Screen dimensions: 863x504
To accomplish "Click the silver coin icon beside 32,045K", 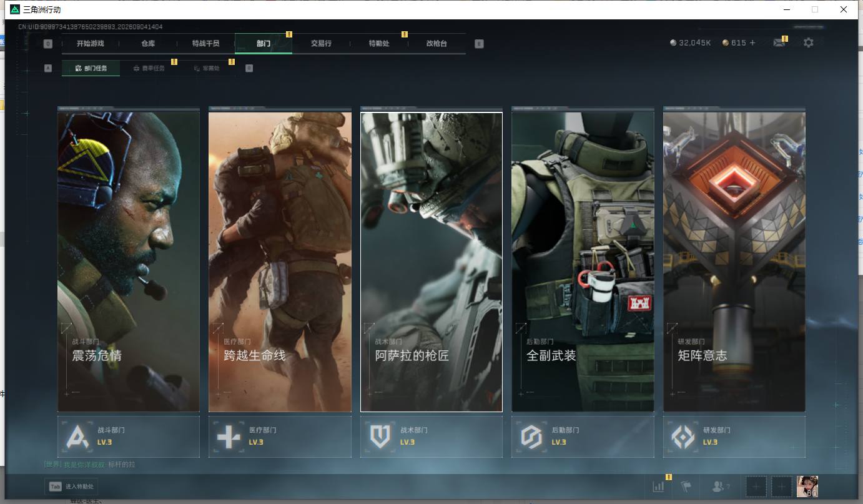I will pos(673,43).
